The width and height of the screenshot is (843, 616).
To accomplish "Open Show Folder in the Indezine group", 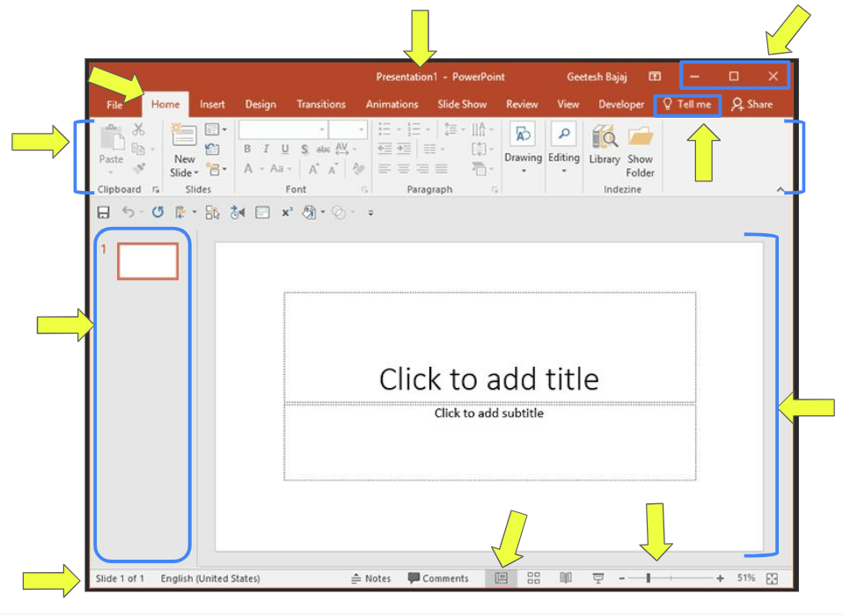I will click(640, 150).
